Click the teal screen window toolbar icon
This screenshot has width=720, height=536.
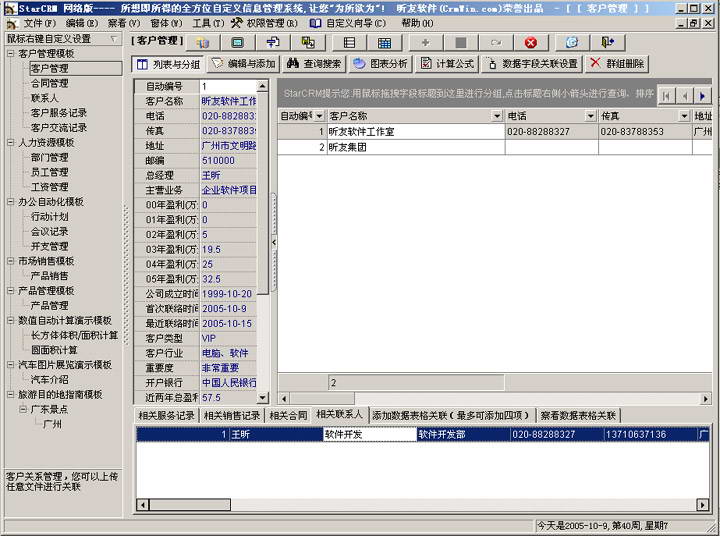click(237, 43)
